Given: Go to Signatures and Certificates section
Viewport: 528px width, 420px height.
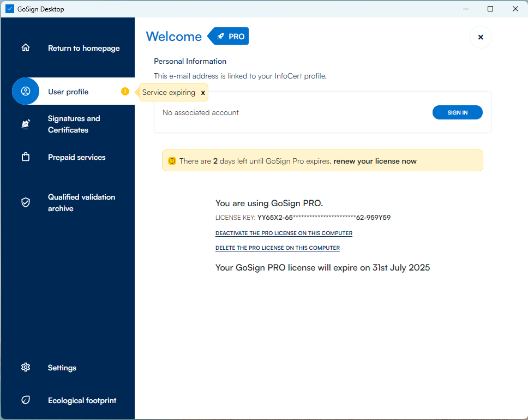Looking at the screenshot, I should tap(74, 124).
